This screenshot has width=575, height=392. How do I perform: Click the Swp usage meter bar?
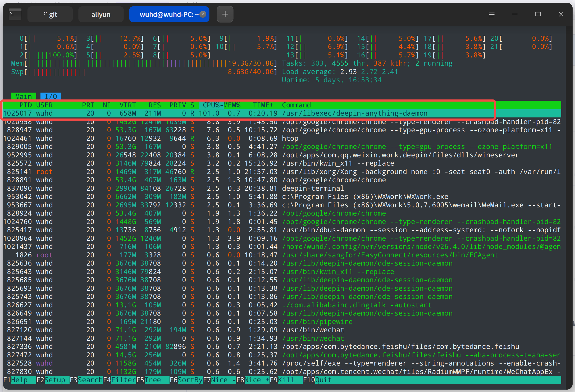point(144,72)
